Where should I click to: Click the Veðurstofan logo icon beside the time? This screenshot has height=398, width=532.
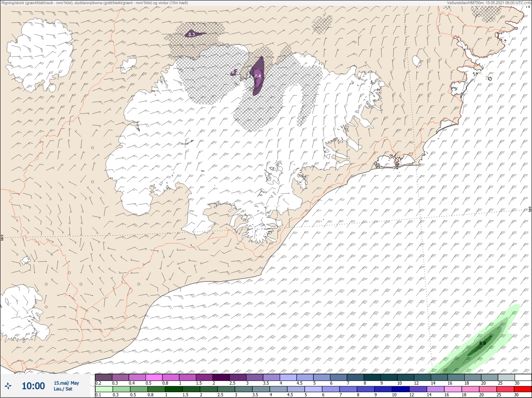8,386
